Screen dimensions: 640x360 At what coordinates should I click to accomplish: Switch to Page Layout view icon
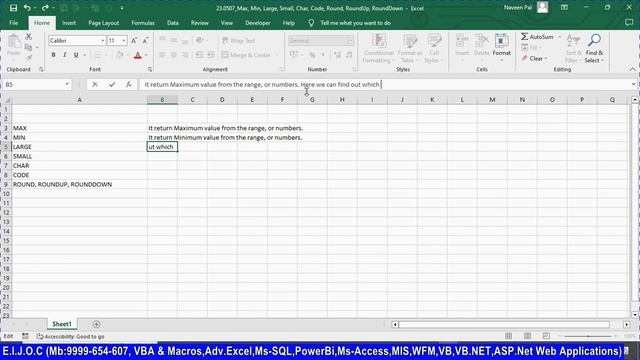coord(527,336)
